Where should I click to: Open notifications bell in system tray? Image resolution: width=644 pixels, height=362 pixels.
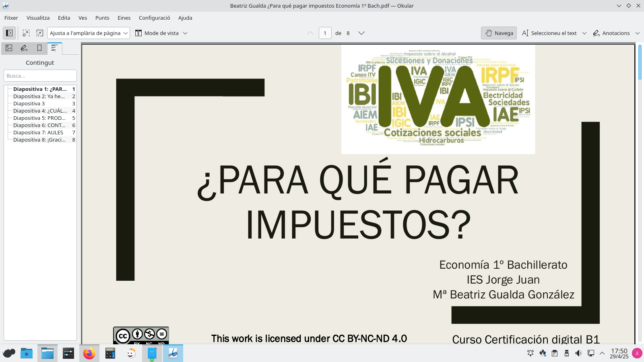(x=530, y=353)
